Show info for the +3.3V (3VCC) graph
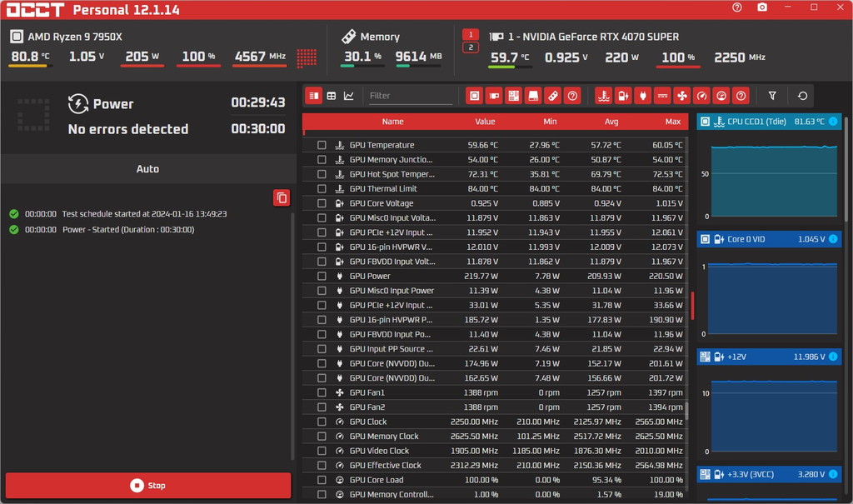This screenshot has width=853, height=504. [x=833, y=474]
